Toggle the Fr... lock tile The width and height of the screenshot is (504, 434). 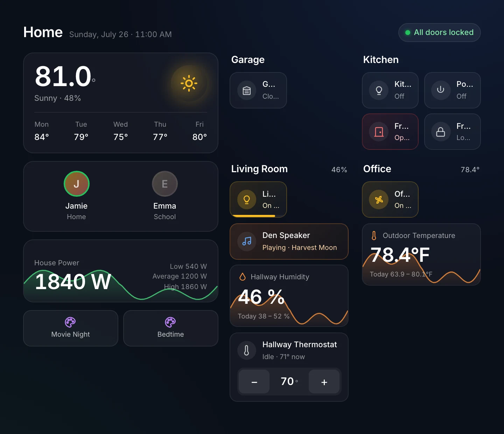453,132
